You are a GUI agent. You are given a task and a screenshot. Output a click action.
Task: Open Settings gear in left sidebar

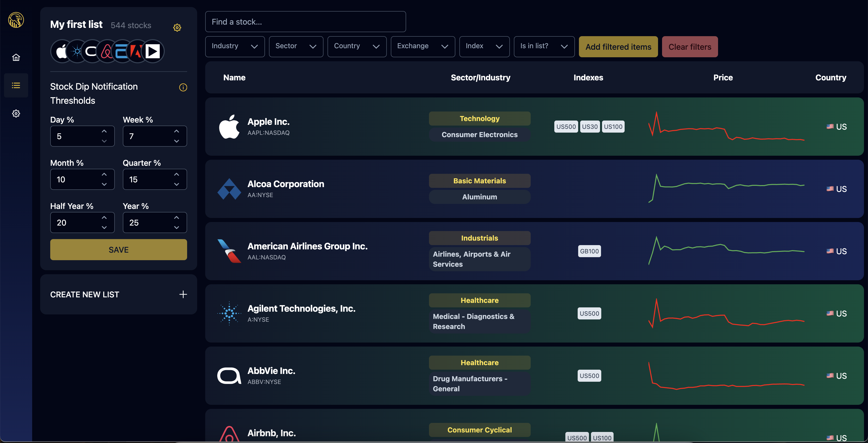pos(16,114)
